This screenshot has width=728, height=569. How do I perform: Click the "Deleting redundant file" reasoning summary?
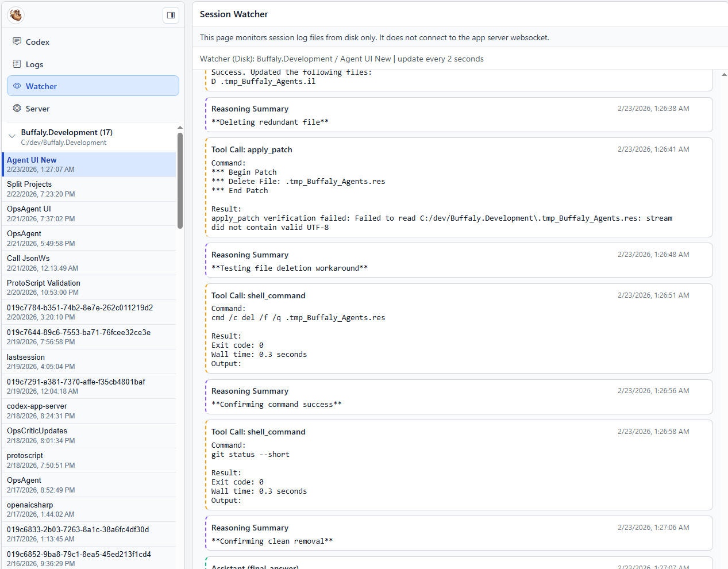click(x=270, y=122)
